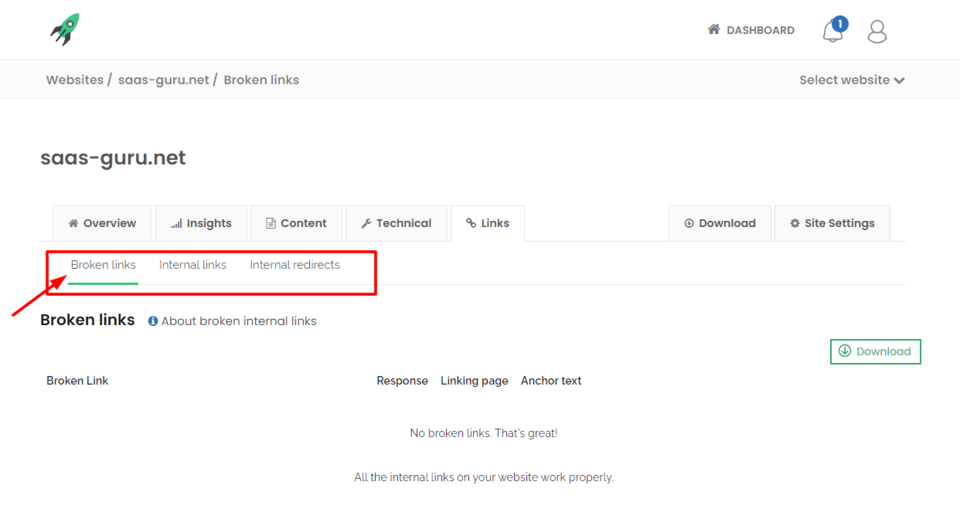Open the saas-guru.net breadcrumb
Image resolution: width=960 pixels, height=512 pixels.
click(x=163, y=80)
